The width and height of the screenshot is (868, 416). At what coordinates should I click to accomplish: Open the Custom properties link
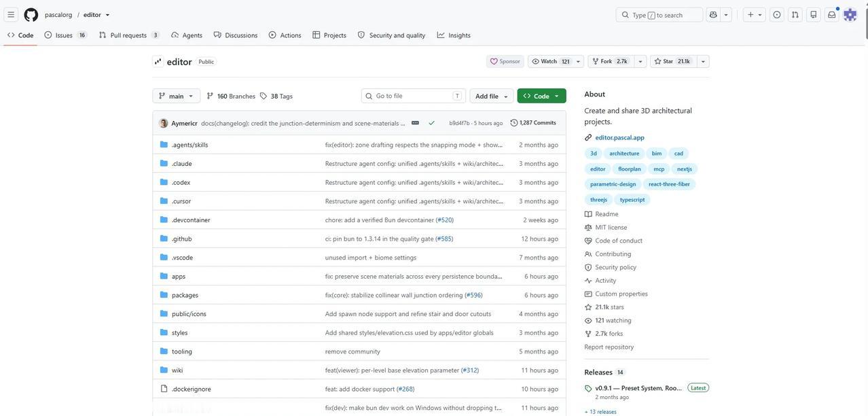621,294
